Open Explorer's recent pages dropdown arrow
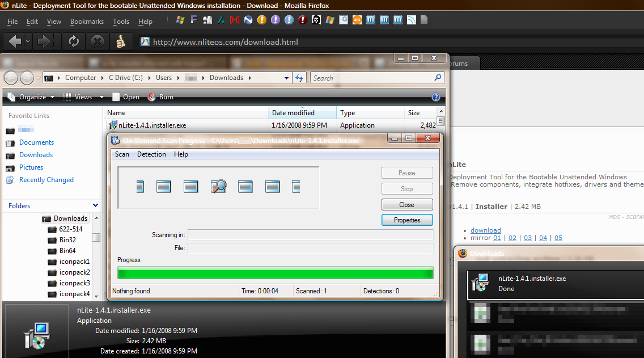This screenshot has width=644, height=358. click(38, 78)
